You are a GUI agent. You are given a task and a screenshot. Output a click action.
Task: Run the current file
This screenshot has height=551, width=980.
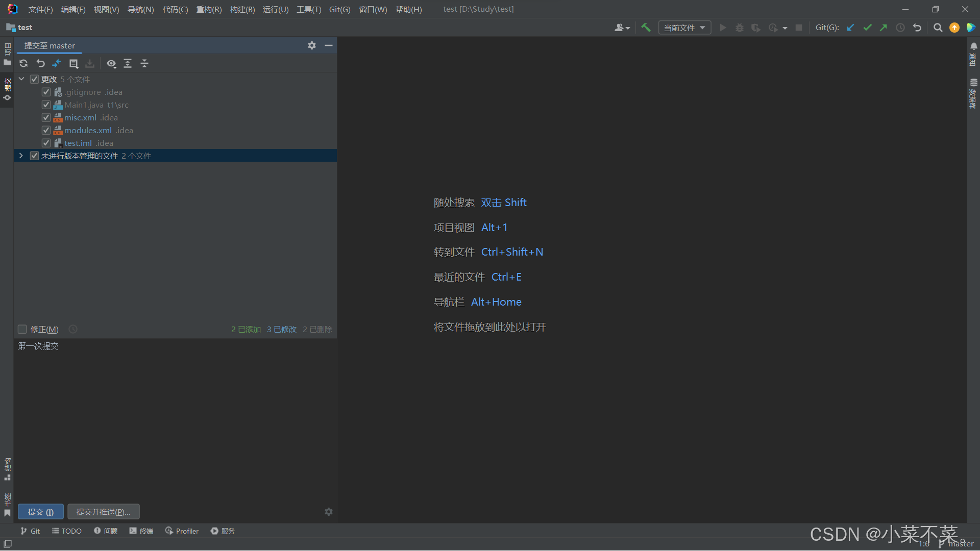pos(723,28)
